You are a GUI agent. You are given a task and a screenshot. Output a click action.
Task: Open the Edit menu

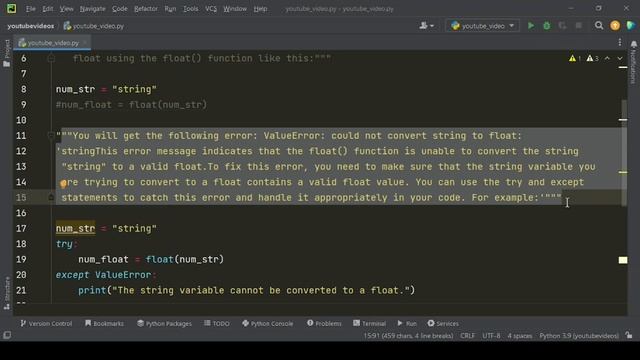click(x=48, y=9)
